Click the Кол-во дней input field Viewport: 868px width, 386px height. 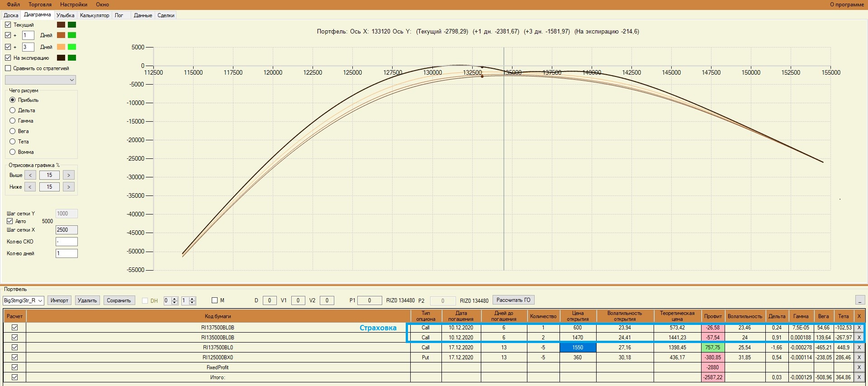click(x=66, y=253)
